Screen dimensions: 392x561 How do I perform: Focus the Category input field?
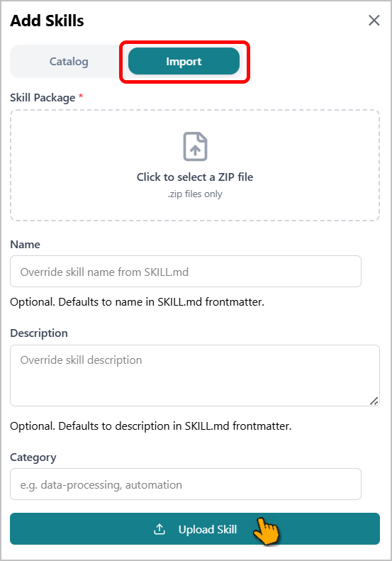pos(186,484)
